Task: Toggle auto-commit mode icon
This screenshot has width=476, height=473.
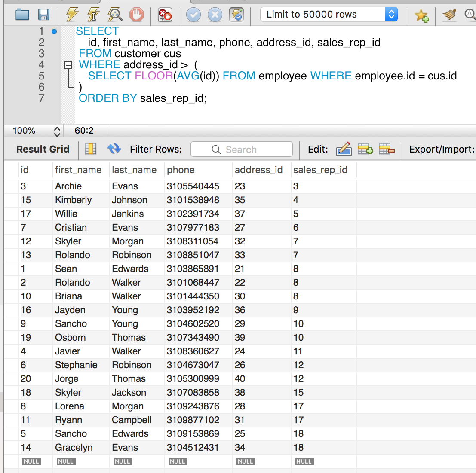Action: click(236, 14)
